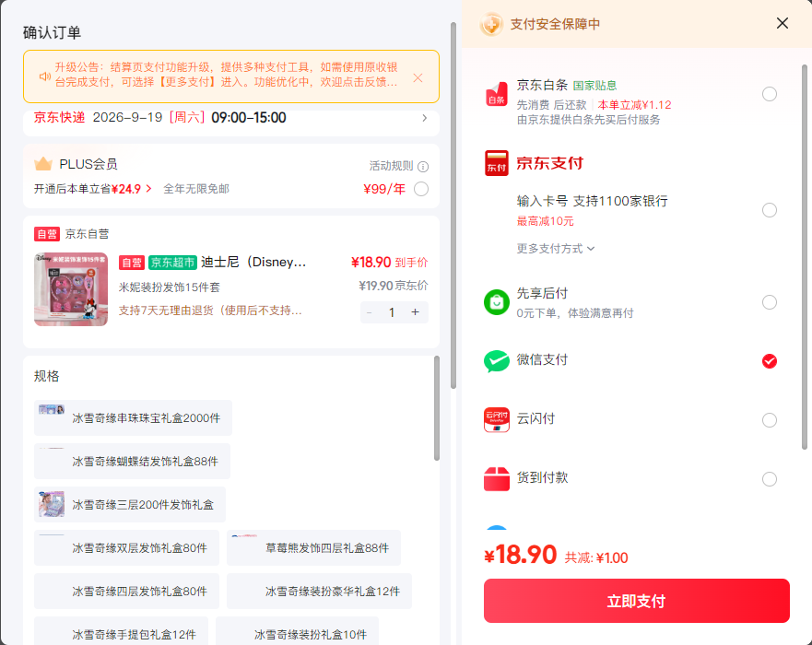
Task: Click the JD Baitiao payment icon
Action: (x=496, y=94)
